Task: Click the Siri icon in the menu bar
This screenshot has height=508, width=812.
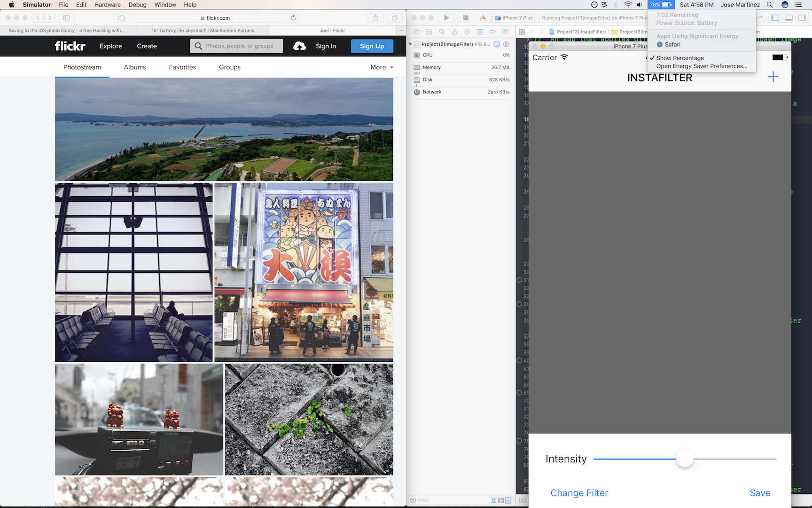Action: [x=785, y=5]
